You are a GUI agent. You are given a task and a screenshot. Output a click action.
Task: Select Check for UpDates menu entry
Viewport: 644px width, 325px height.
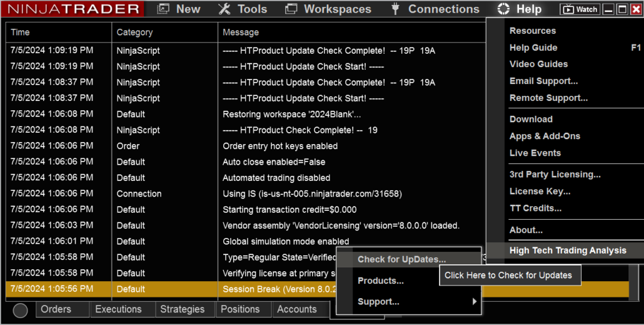point(401,259)
